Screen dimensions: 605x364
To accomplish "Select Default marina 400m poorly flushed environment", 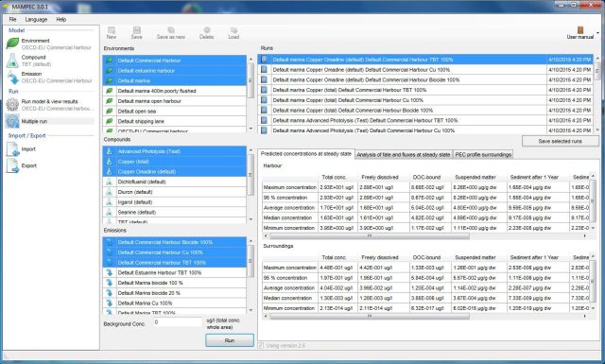I will click(x=174, y=91).
